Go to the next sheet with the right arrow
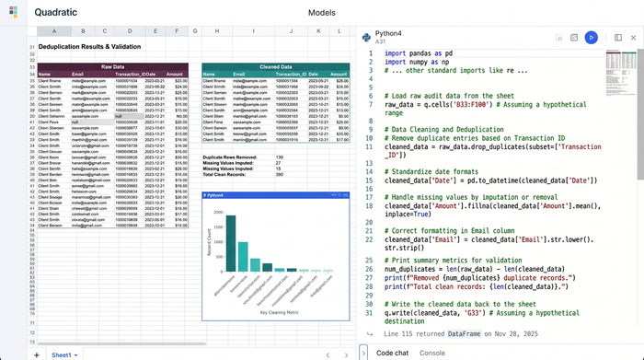The height and width of the screenshot is (360, 644). click(x=346, y=355)
